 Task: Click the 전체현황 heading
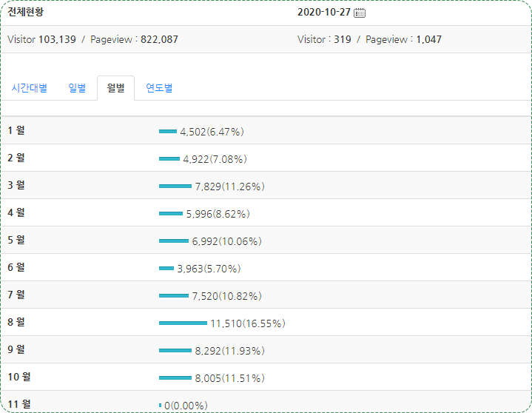tap(25, 13)
